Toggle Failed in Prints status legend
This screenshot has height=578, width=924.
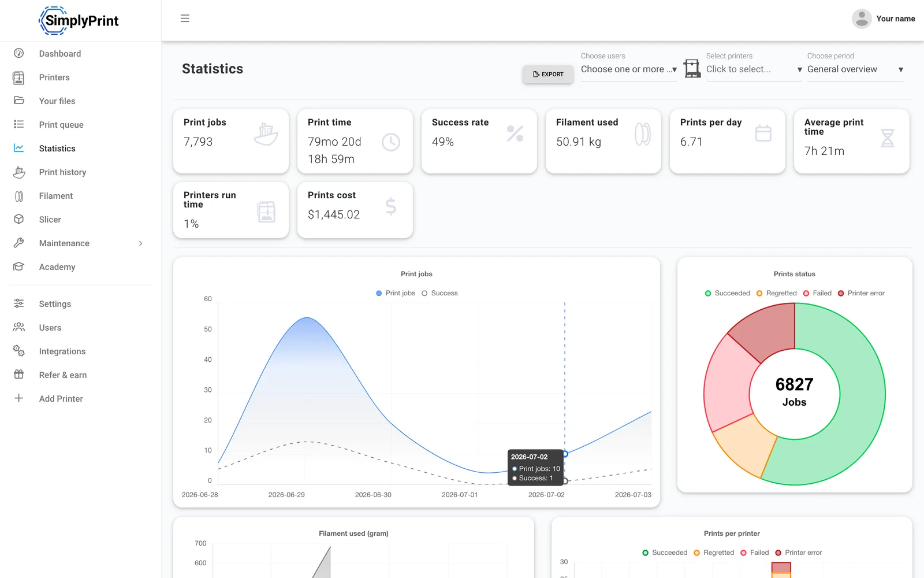click(817, 293)
